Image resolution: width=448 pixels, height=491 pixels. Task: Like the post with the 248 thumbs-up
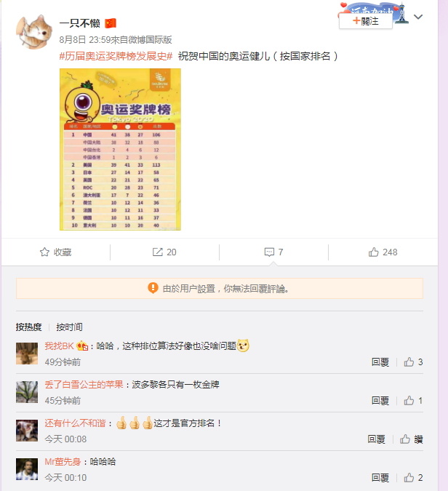click(x=373, y=252)
